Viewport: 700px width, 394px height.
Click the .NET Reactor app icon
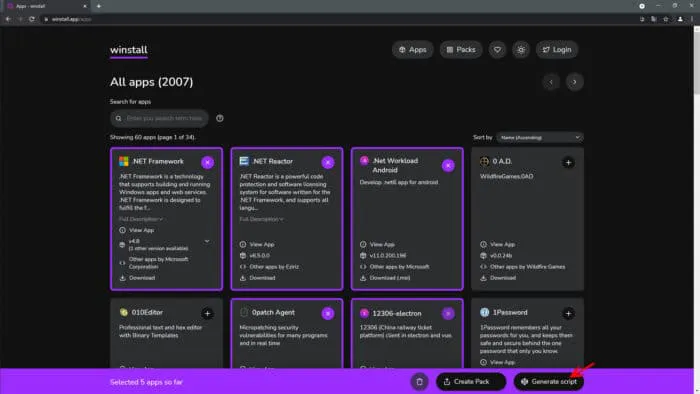point(244,161)
